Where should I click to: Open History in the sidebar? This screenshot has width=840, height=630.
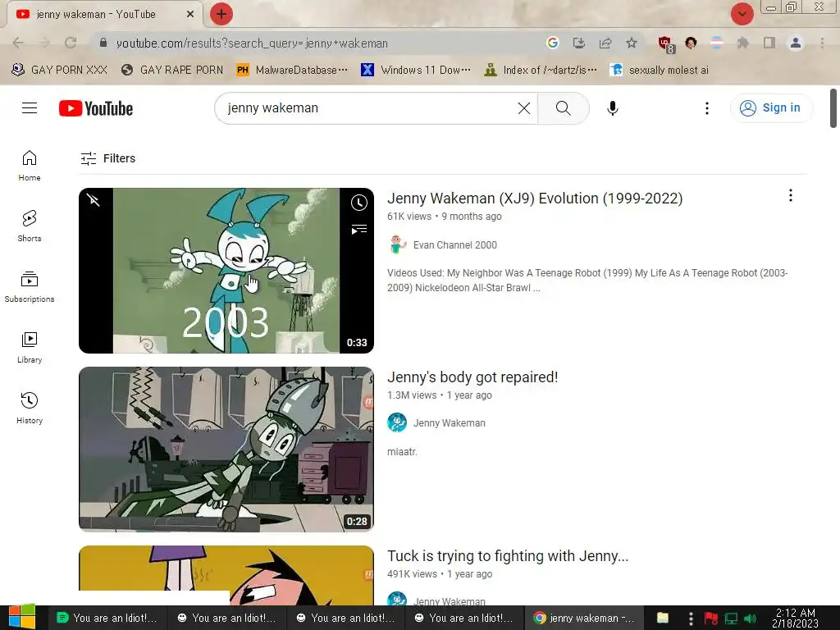tap(30, 409)
